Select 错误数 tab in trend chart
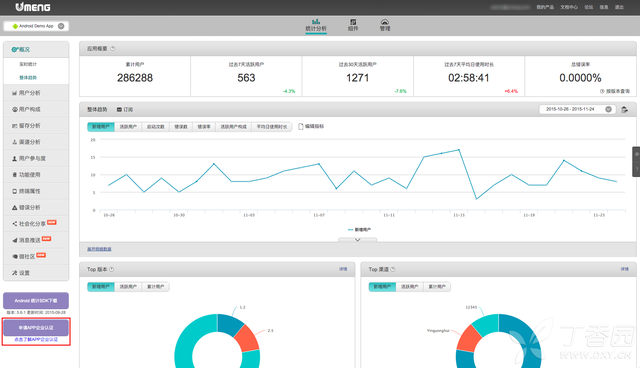This screenshot has height=368, width=640. [x=181, y=127]
